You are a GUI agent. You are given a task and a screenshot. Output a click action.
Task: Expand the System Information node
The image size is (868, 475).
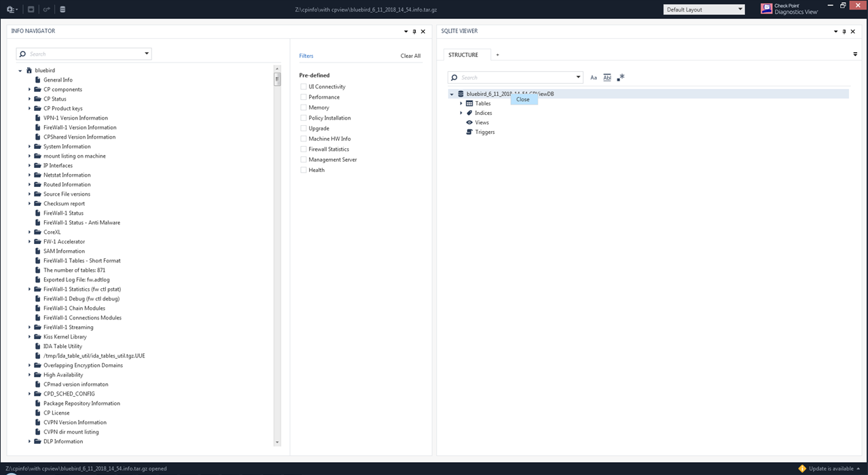pos(30,146)
